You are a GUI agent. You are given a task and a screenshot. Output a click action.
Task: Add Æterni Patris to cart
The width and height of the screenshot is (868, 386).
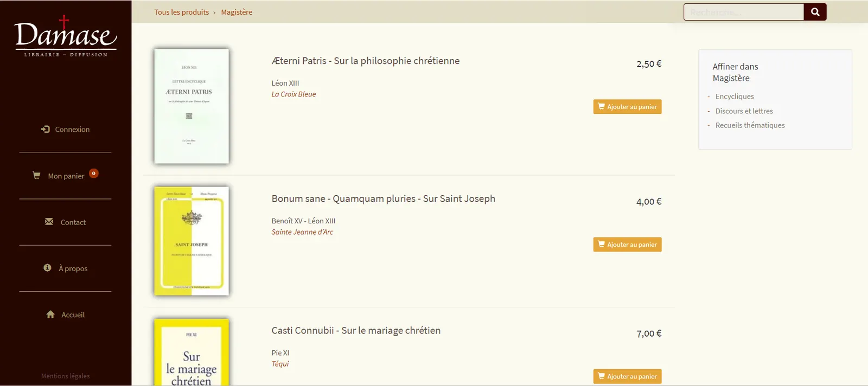pos(627,107)
